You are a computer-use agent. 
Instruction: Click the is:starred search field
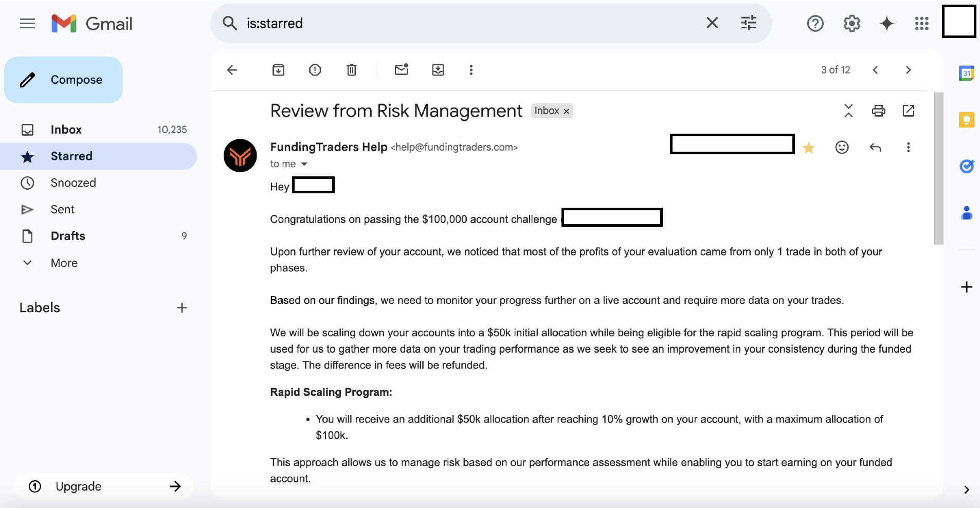click(463, 23)
